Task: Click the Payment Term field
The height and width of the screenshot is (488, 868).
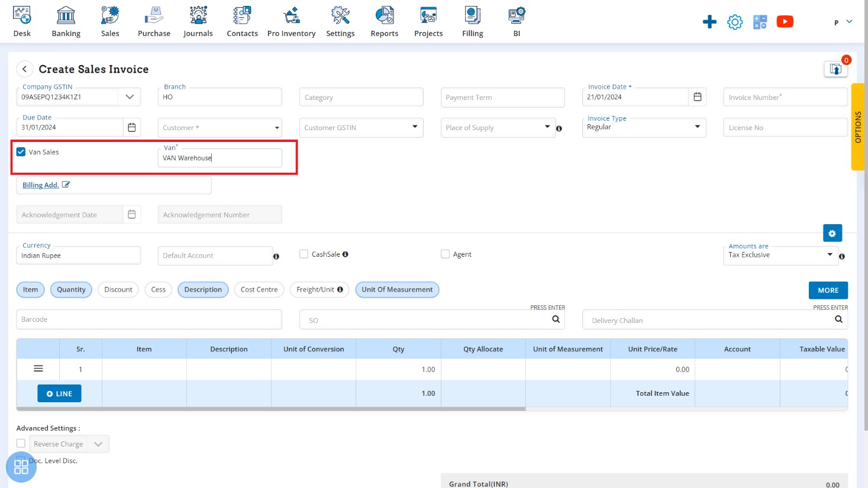Action: tap(502, 98)
